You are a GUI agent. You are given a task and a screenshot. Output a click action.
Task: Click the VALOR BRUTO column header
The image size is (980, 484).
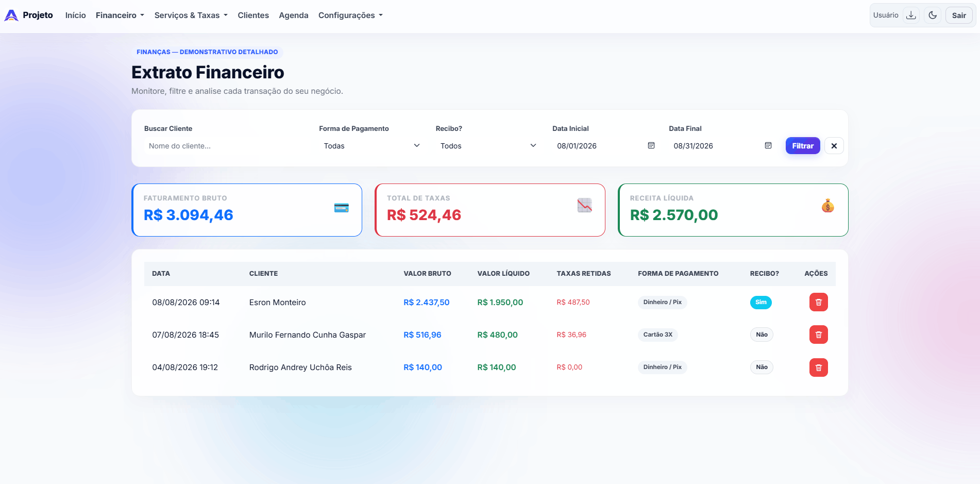tap(427, 274)
